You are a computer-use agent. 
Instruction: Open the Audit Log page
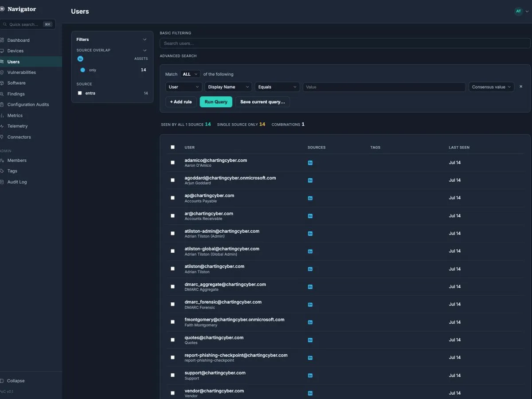coord(17,182)
